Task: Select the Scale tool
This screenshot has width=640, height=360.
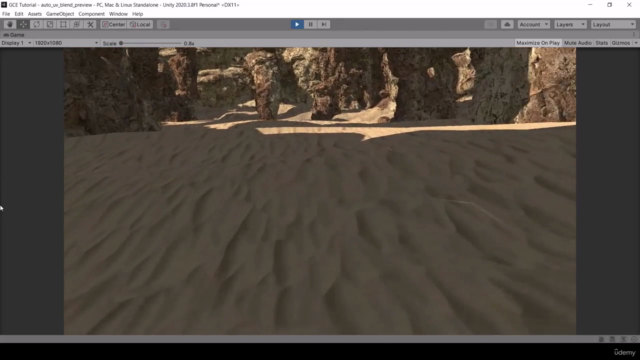Action: coord(50,24)
